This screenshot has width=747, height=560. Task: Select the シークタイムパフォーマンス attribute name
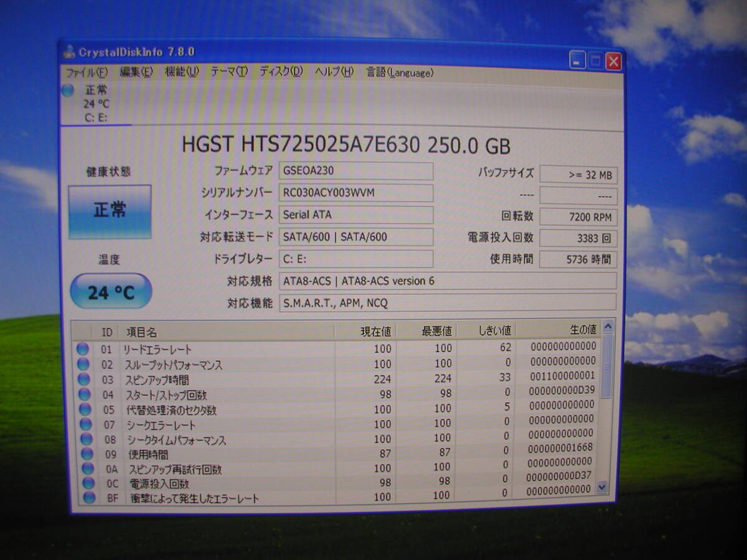click(177, 441)
